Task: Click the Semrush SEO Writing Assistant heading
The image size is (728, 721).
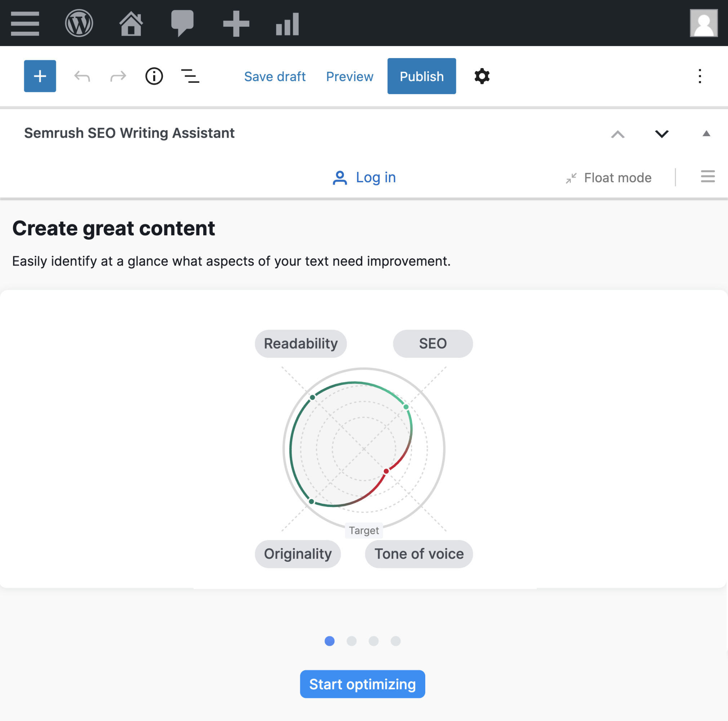Action: 129,133
